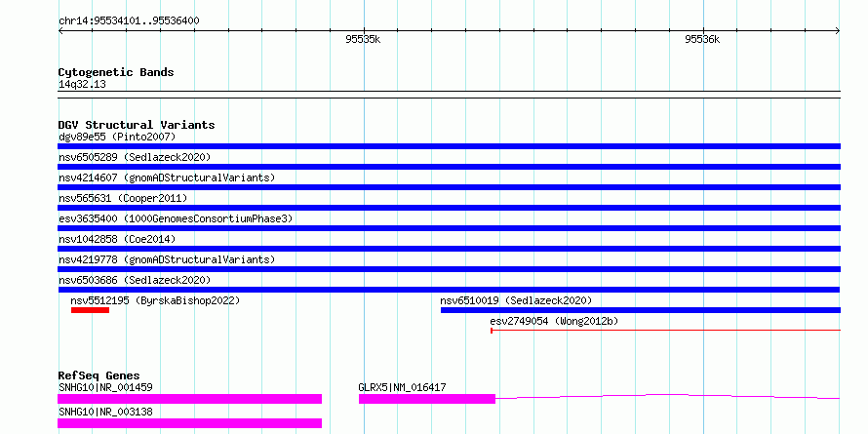Click the GLRX5|NM_016417 gene label
Screen dimensions: 868x434
point(403,387)
